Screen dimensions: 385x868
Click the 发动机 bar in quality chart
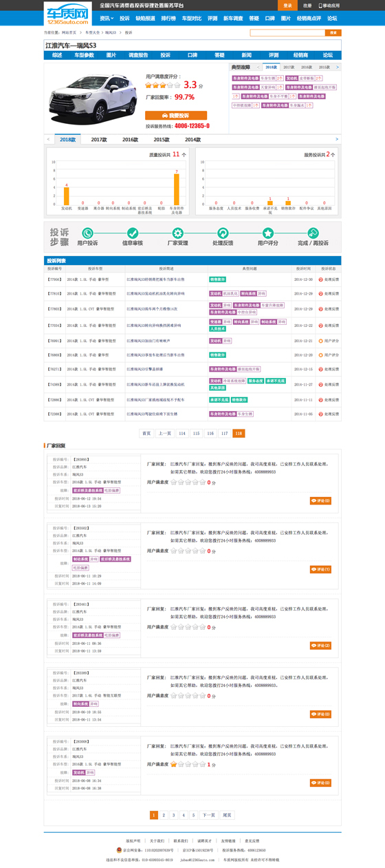tap(67, 196)
